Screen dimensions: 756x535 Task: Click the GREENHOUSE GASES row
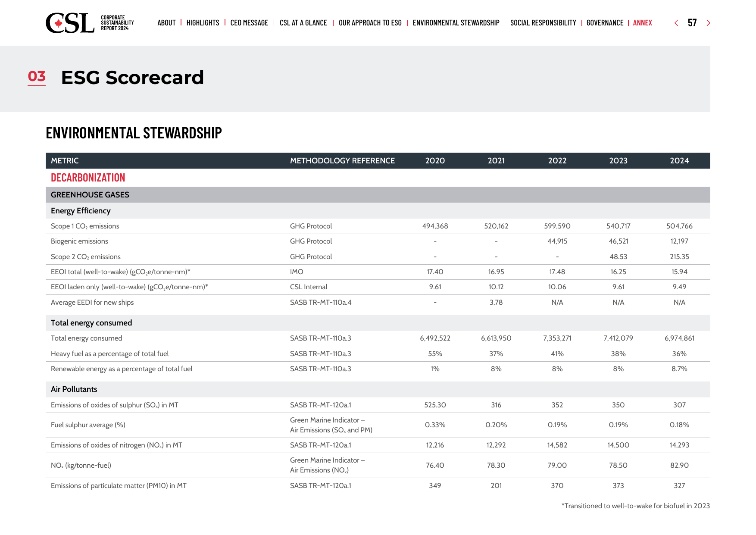pos(378,195)
